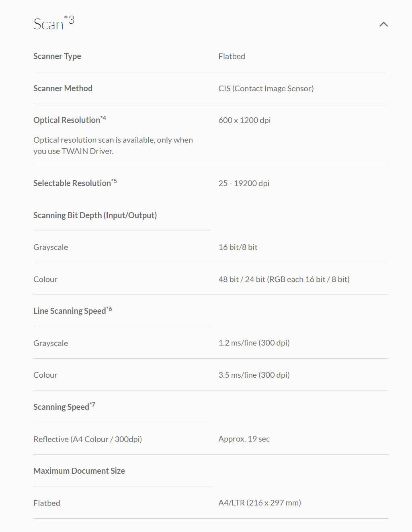Image resolution: width=412 pixels, height=532 pixels.
Task: Click the A4/LTR (216 x 297 mm) value
Action: point(259,503)
